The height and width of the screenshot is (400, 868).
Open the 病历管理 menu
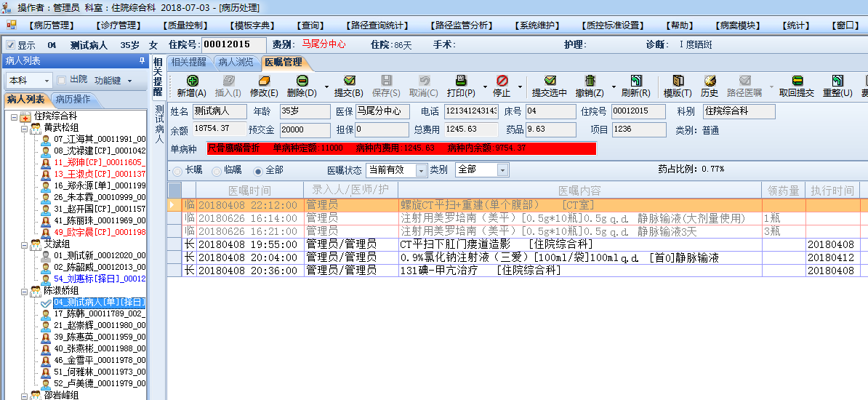(x=53, y=25)
